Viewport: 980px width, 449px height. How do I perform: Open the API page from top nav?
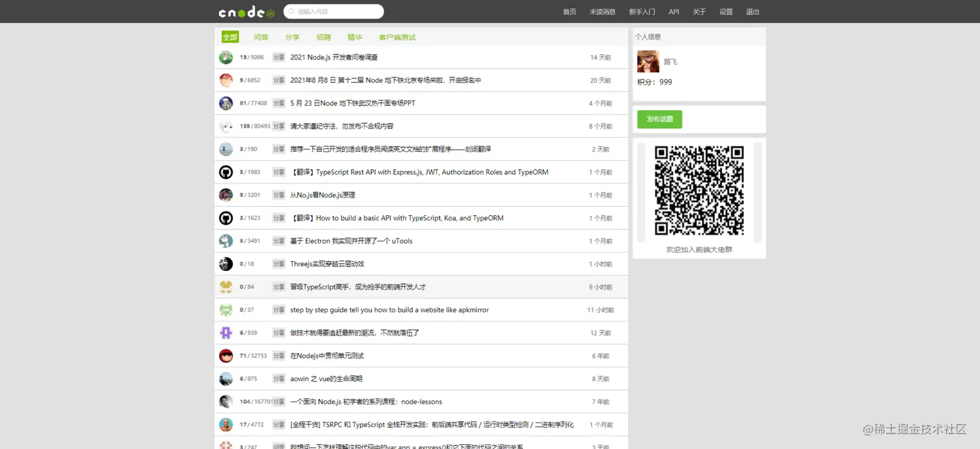point(673,12)
